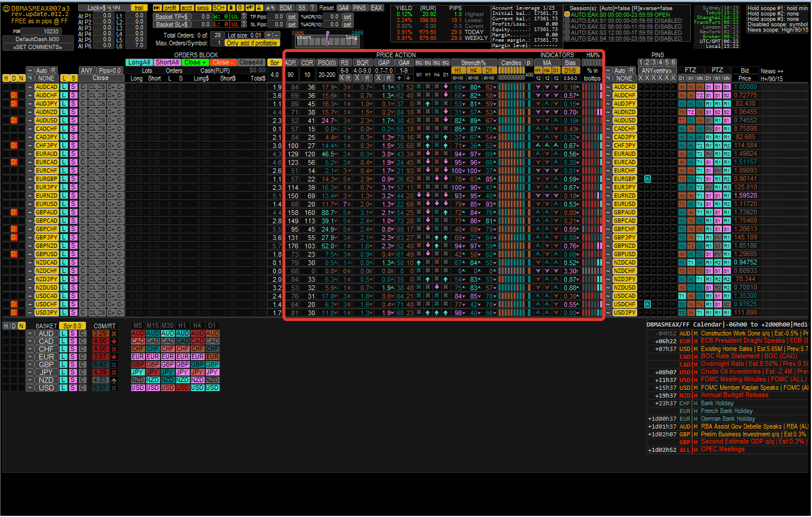Image resolution: width=812 pixels, height=517 pixels.
Task: Click the clock icon in the top toolbar
Action: point(240,8)
